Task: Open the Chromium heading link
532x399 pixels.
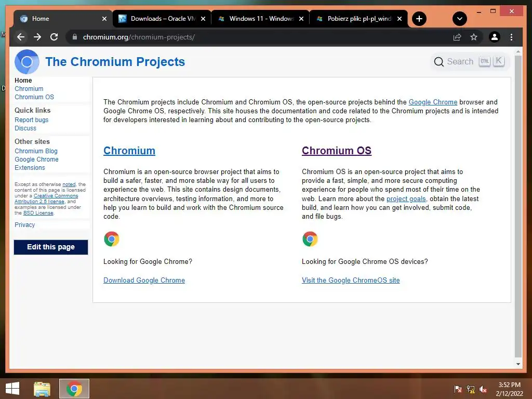Action: tap(129, 151)
